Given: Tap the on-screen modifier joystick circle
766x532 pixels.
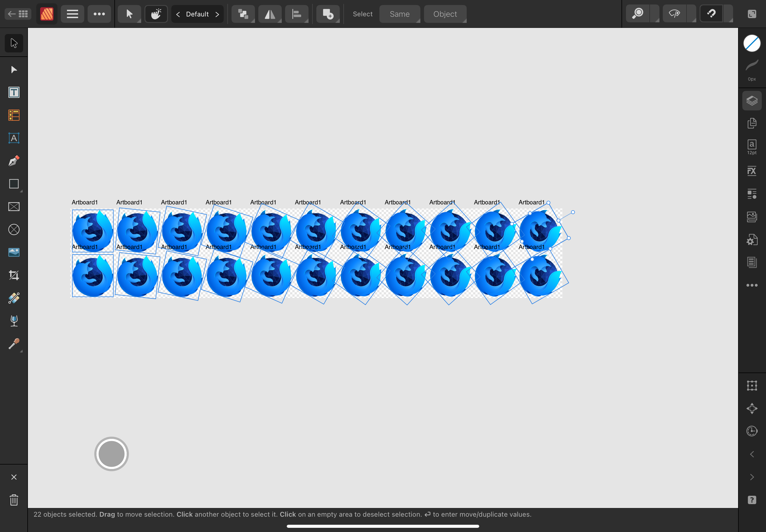Looking at the screenshot, I should click(x=111, y=454).
